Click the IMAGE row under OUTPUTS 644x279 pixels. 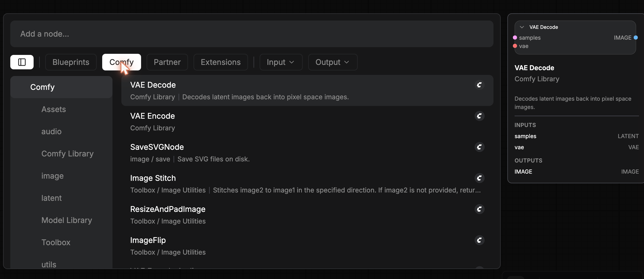(577, 172)
